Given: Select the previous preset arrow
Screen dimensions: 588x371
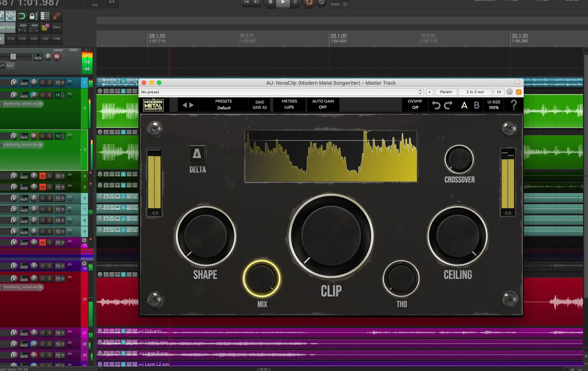Looking at the screenshot, I should (x=185, y=105).
